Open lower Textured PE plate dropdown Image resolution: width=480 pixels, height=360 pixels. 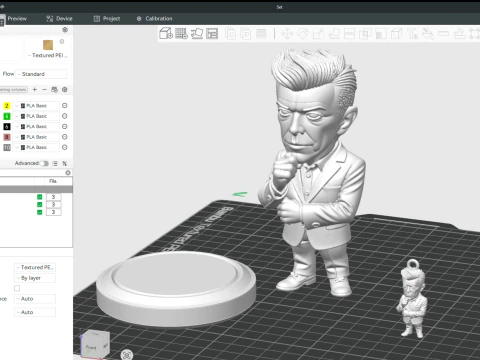pos(35,267)
